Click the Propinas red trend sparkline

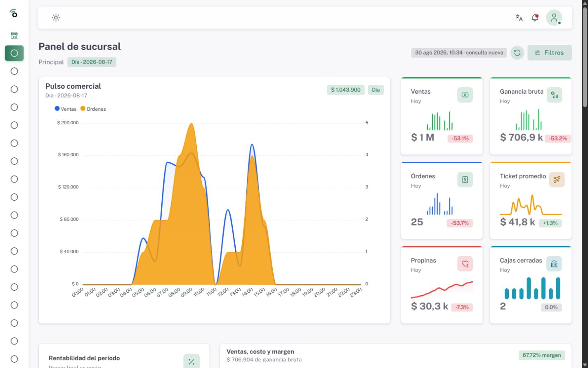(442, 290)
